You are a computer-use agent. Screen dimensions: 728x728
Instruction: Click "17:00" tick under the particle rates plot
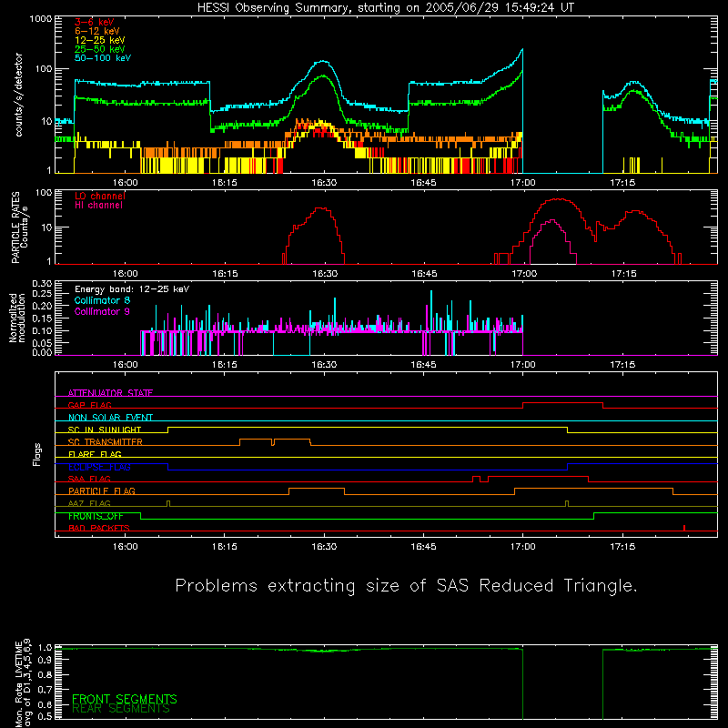click(524, 274)
